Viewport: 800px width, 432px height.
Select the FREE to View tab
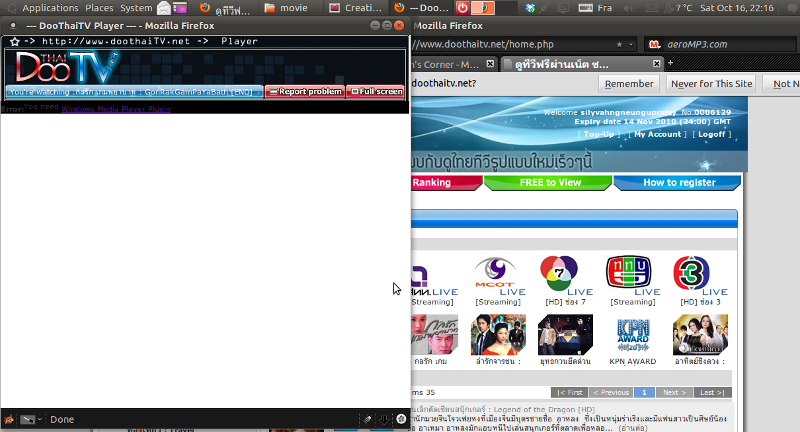point(548,183)
